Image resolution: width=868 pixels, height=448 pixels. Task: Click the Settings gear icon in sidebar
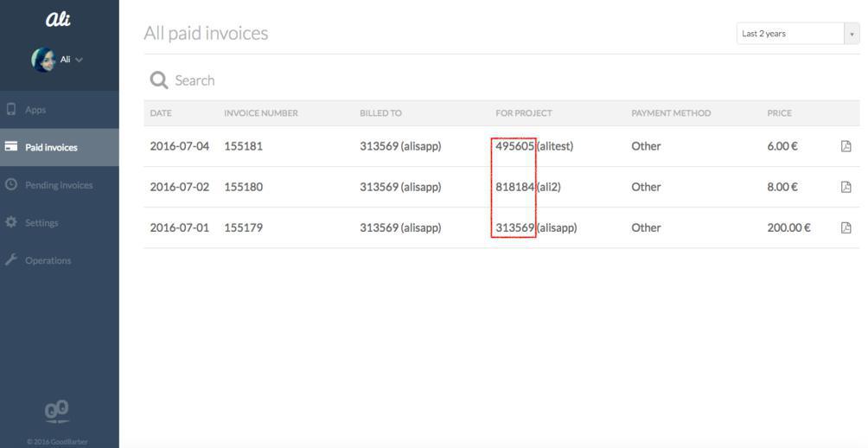[11, 222]
